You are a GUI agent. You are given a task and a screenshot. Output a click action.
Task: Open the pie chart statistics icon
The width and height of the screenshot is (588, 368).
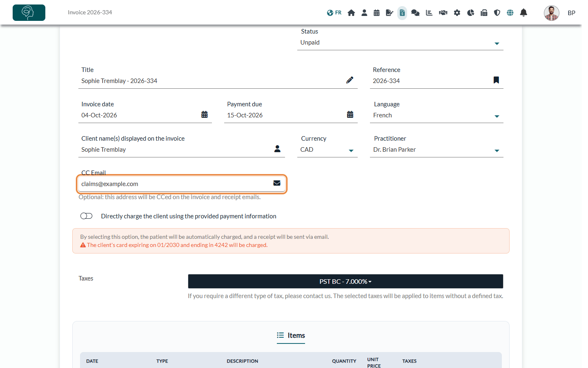[x=470, y=13]
